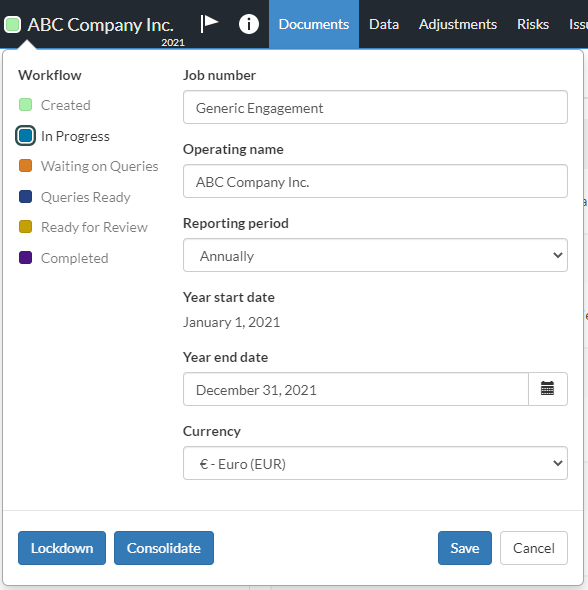
Task: Save the engagement properties
Action: pos(465,548)
